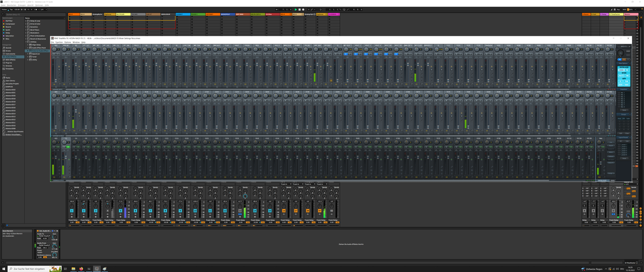
Task: Select Reverb collection with yellow swatch
Action: click(x=8, y=27)
